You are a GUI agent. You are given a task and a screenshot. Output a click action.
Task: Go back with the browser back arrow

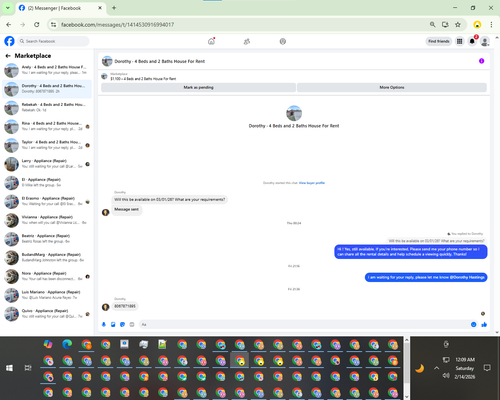9,24
